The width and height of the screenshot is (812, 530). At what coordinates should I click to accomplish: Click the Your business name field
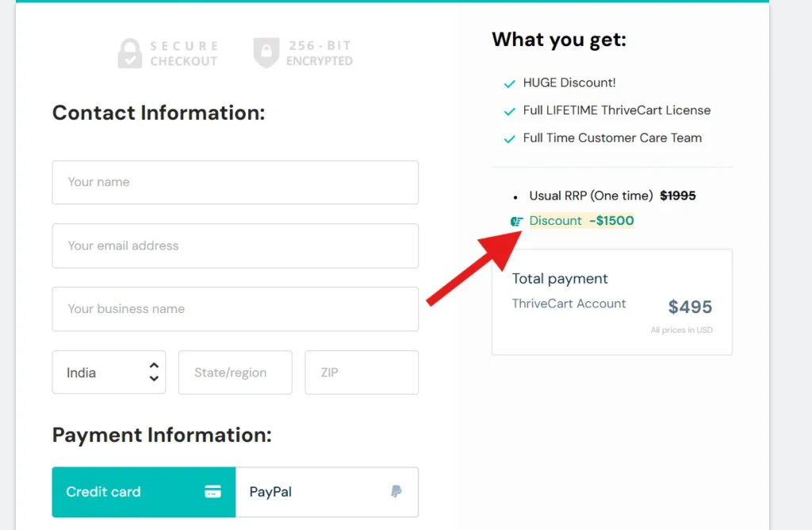pyautogui.click(x=235, y=309)
